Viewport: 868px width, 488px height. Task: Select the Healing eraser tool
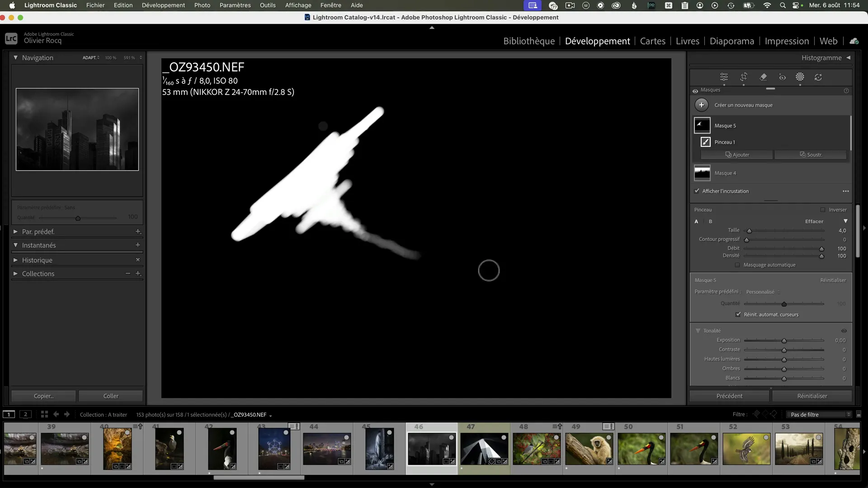[763, 77]
